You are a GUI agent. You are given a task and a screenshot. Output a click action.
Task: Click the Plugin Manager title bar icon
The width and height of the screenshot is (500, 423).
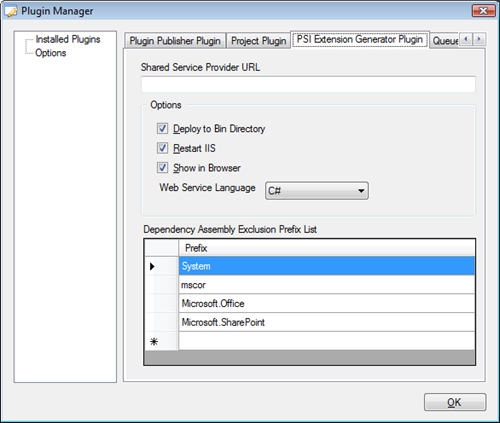11,11
